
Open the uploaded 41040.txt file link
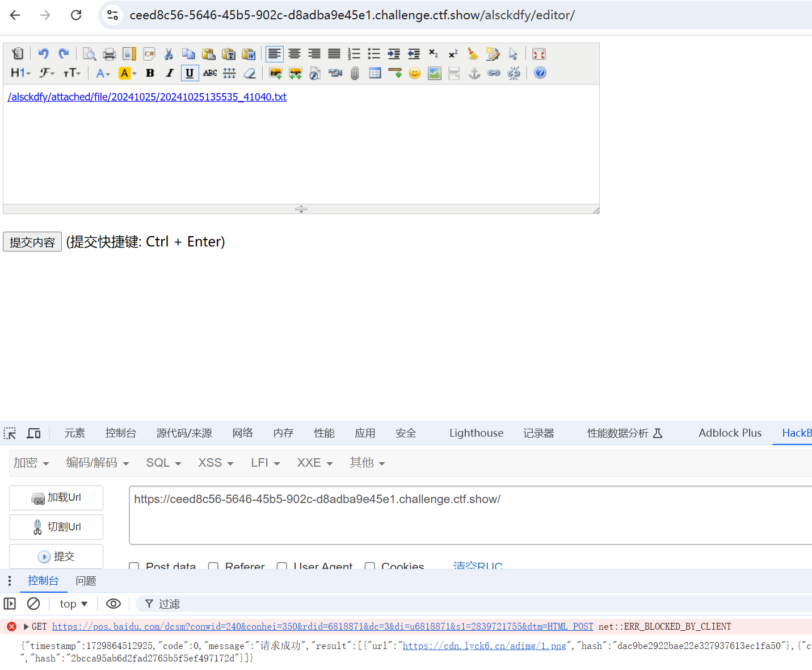147,97
